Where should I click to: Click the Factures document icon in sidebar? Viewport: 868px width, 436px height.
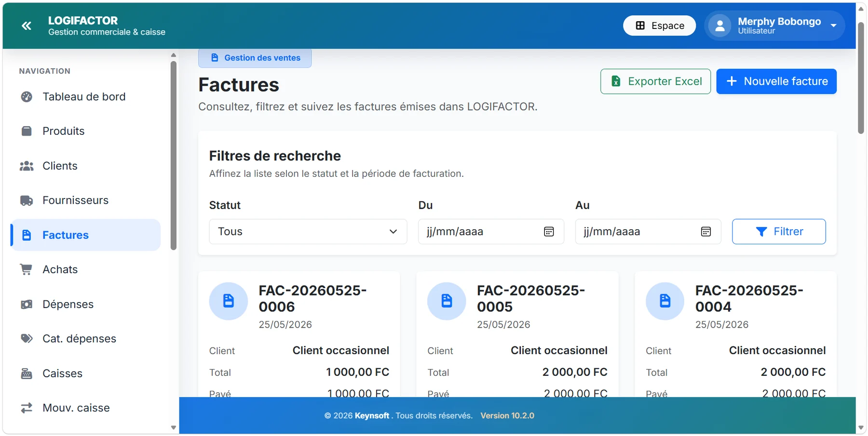[27, 235]
